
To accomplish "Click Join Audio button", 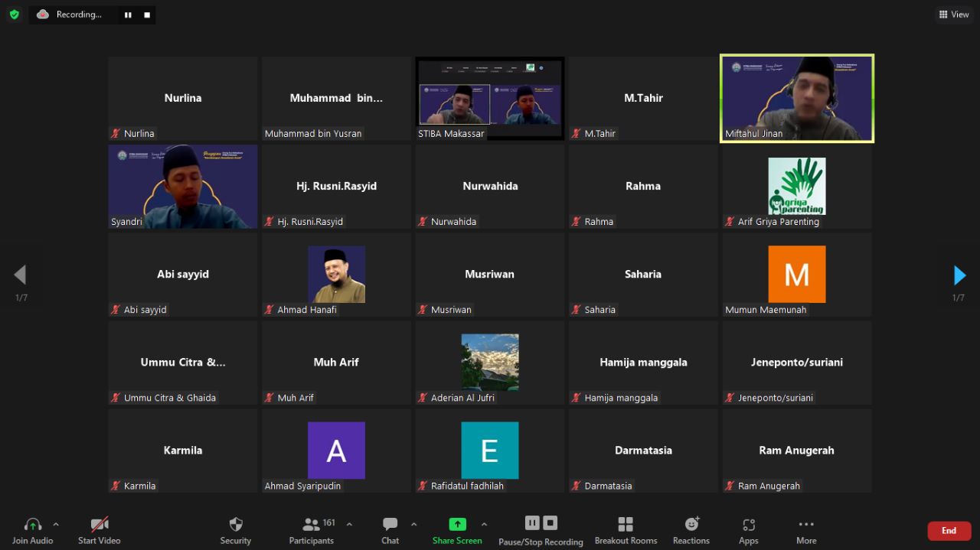I will tap(33, 530).
